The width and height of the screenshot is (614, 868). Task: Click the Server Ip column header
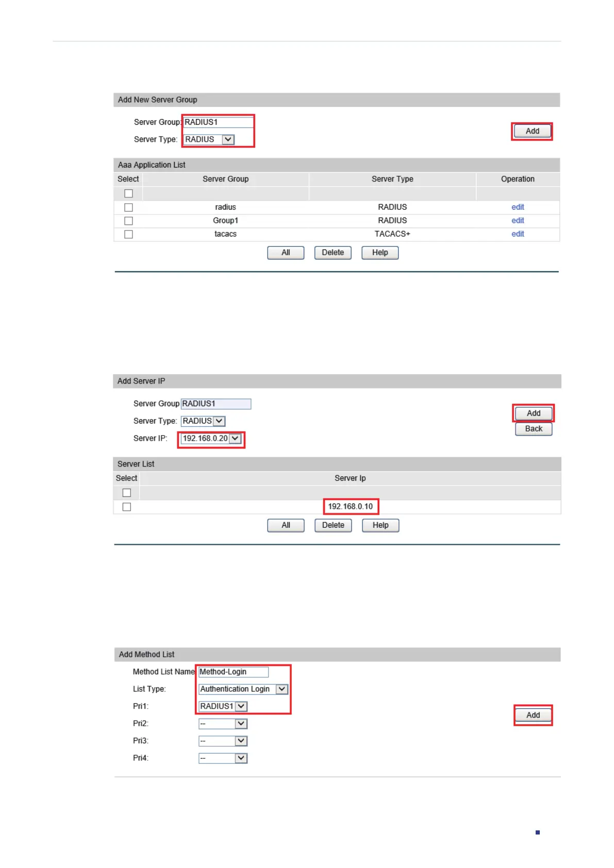[350, 478]
